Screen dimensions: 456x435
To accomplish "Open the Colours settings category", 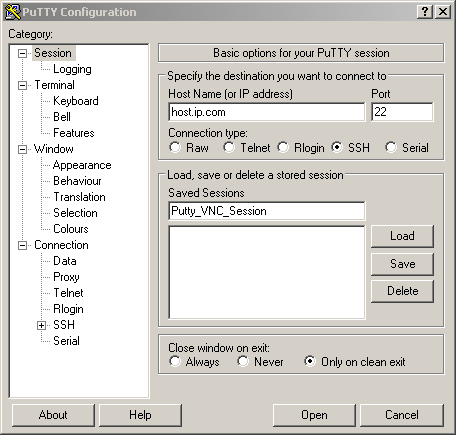I will [71, 229].
